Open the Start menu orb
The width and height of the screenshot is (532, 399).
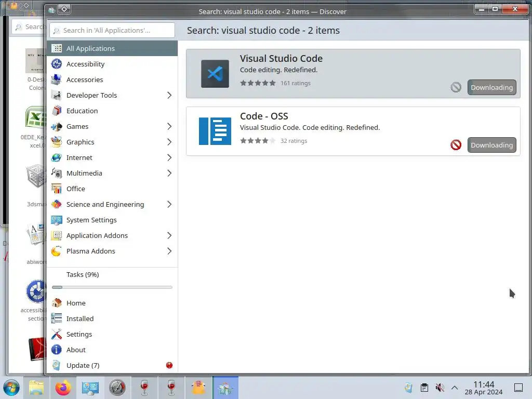pos(11,388)
